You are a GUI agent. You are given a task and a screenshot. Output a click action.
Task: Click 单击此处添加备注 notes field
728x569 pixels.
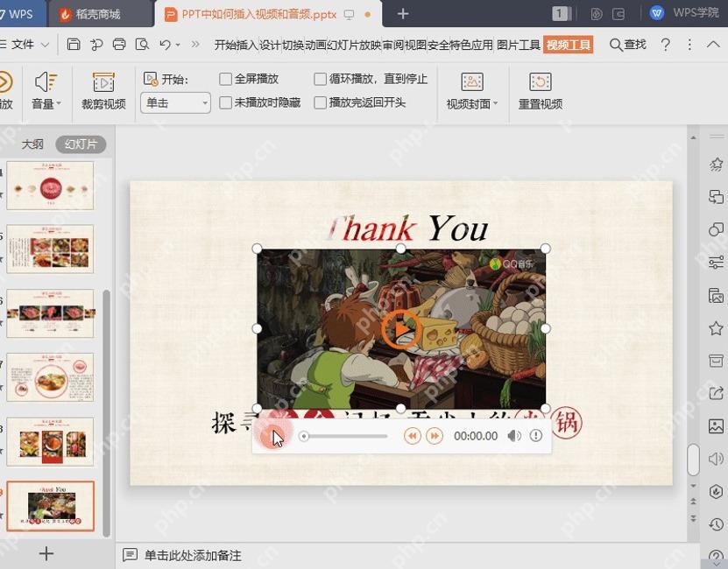pos(193,555)
